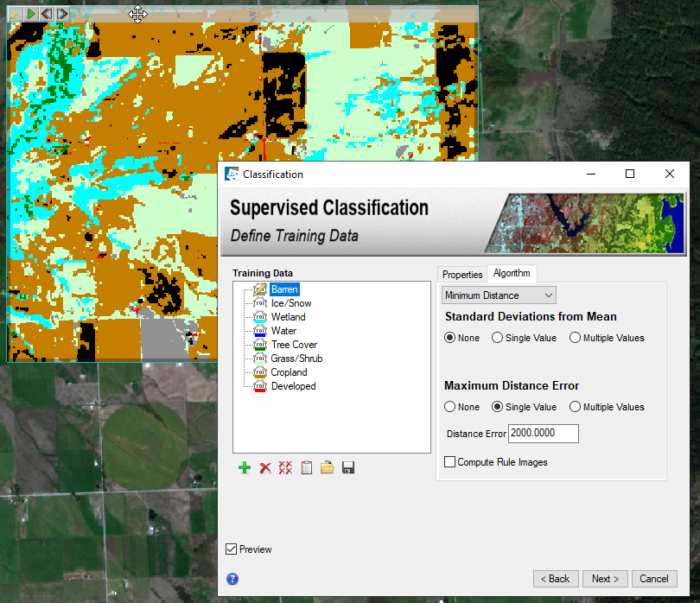Viewport: 700px width, 603px height.
Task: Click the Next > button
Action: tap(605, 579)
